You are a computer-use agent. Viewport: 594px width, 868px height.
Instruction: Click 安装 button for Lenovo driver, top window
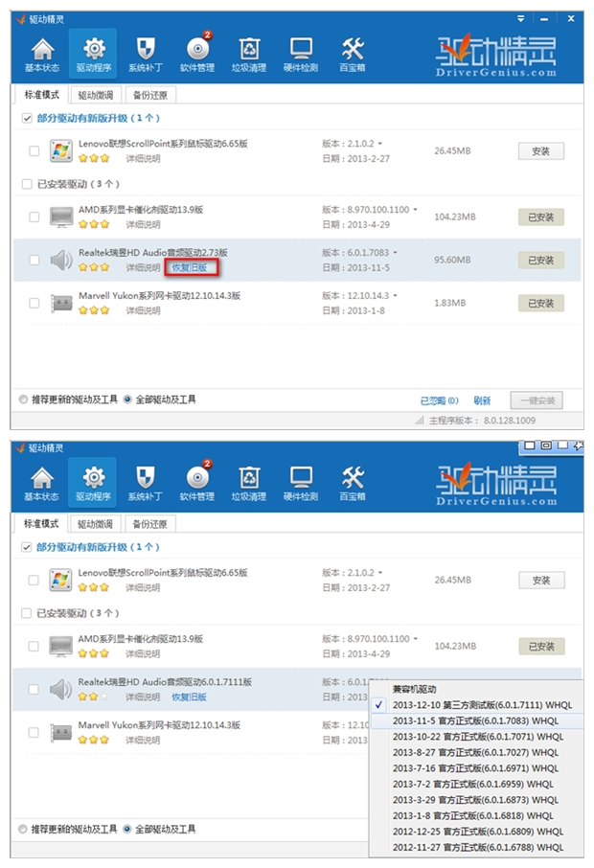tap(541, 151)
